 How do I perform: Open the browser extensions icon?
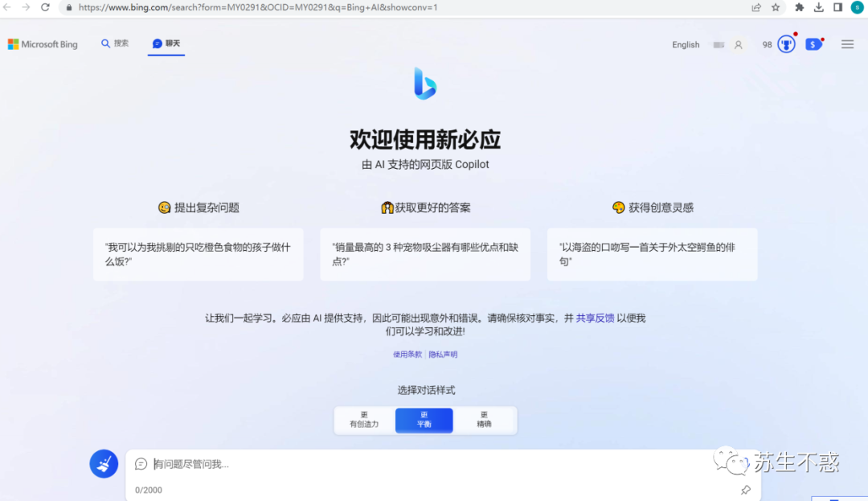point(799,7)
